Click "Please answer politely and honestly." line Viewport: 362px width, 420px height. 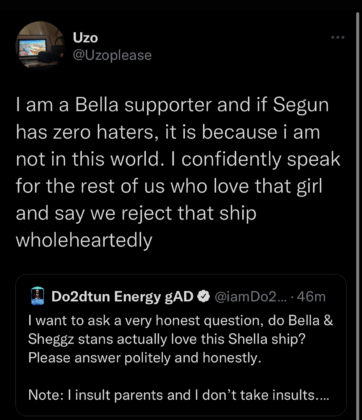pyautogui.click(x=143, y=358)
